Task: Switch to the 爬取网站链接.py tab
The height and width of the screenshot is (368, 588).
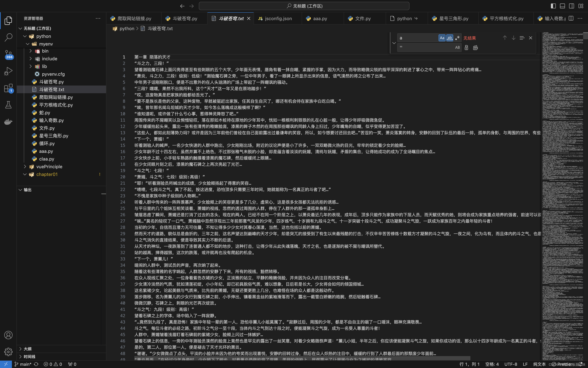Action: (134, 19)
